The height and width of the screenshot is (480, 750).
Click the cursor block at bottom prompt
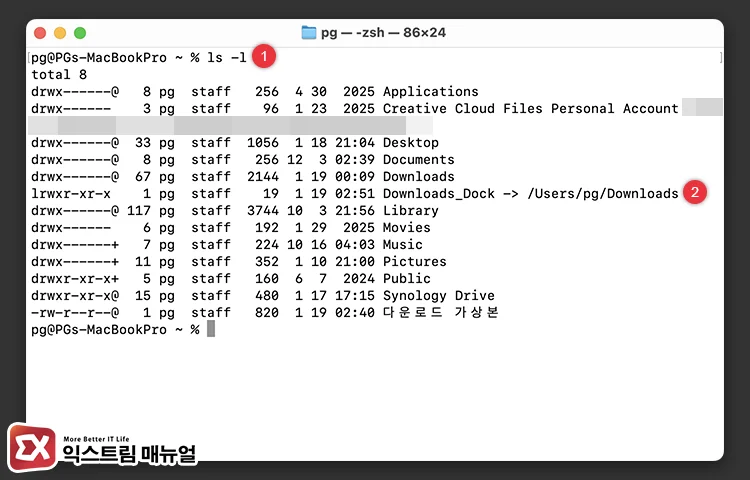click(x=211, y=329)
